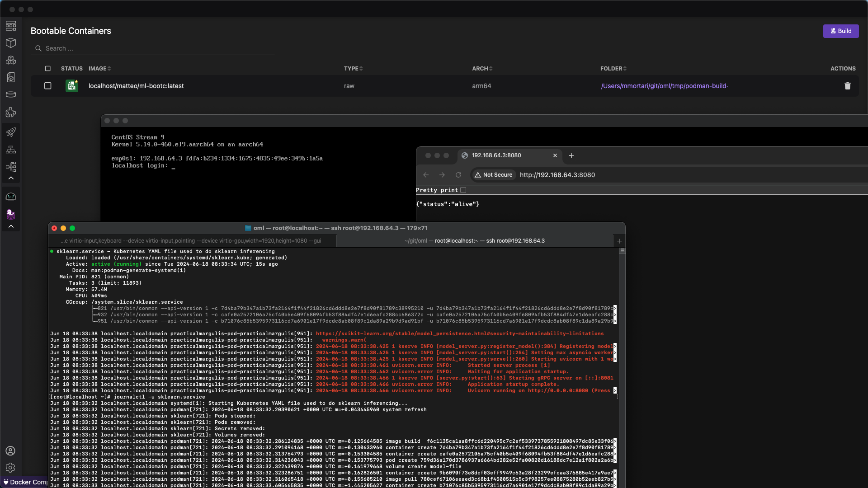Open the Dashboard sidebar icon
868x488 pixels.
(11, 26)
